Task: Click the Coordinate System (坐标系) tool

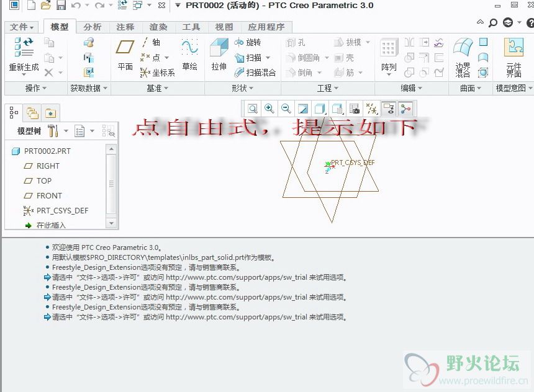Action: (157, 73)
